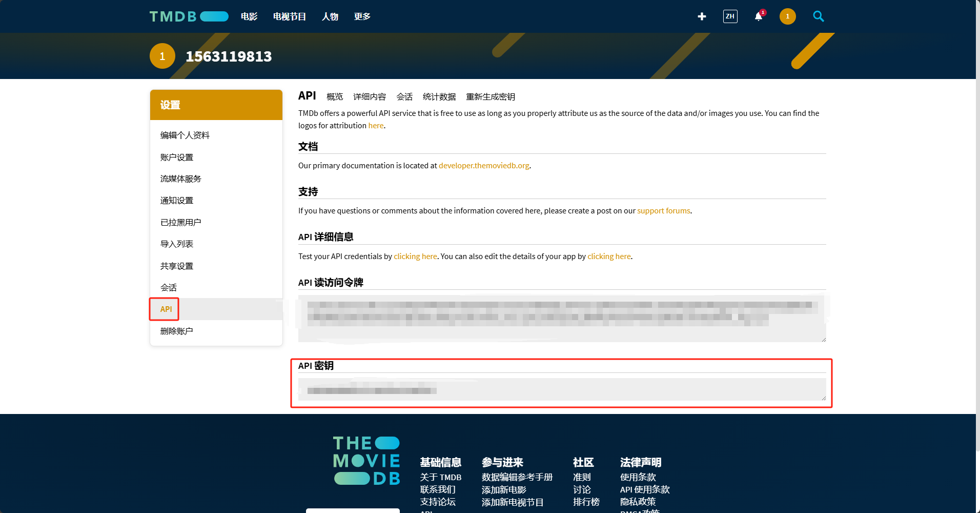Open 流媒体服务 in settings sidebar
This screenshot has height=513, width=980.
click(181, 179)
